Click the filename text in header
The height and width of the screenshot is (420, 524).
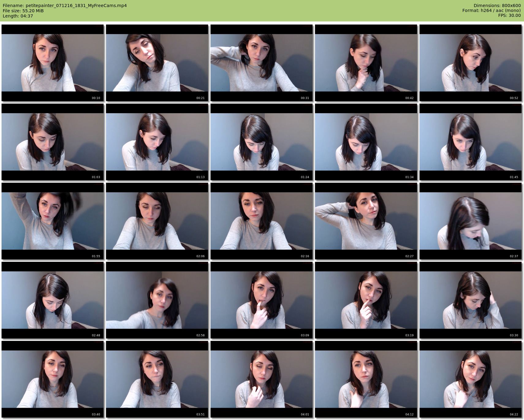(x=65, y=6)
